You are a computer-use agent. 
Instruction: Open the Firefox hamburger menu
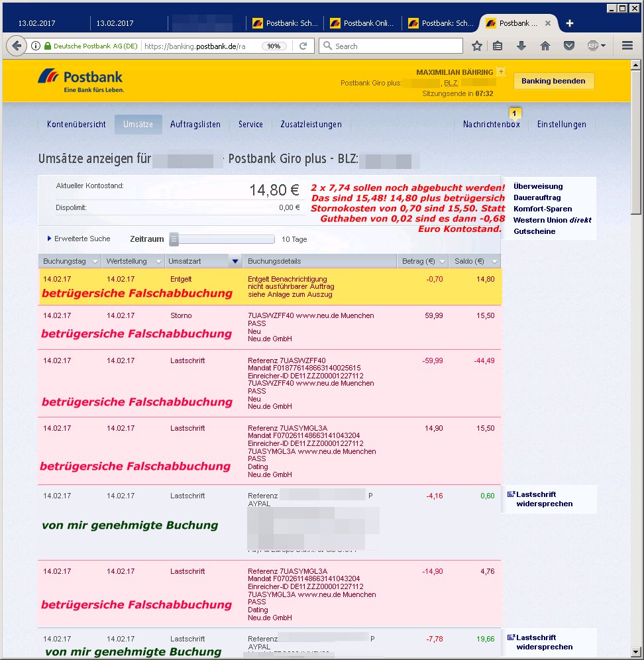627,46
